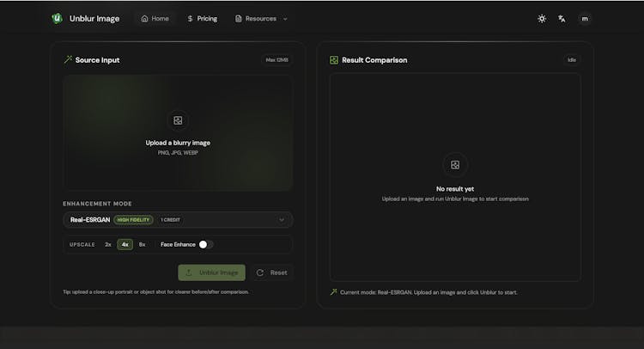This screenshot has width=644, height=349.
Task: Choose the 4x upscale option
Action: pyautogui.click(x=125, y=244)
